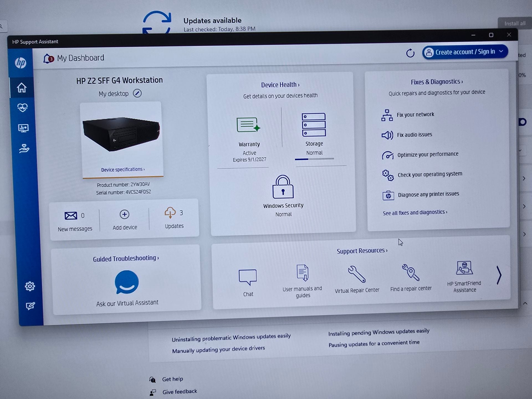This screenshot has height=399, width=532.
Task: Click the Serial number 4VCS24FDS2 text
Action: [x=124, y=192]
